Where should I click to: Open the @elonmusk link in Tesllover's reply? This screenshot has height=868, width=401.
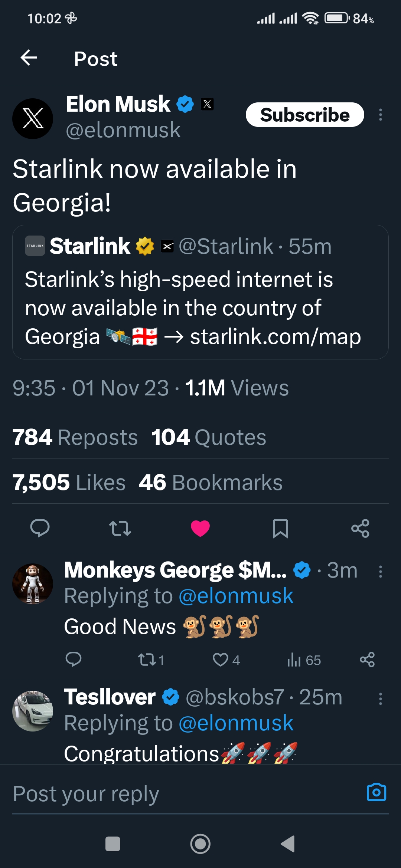coord(236,723)
